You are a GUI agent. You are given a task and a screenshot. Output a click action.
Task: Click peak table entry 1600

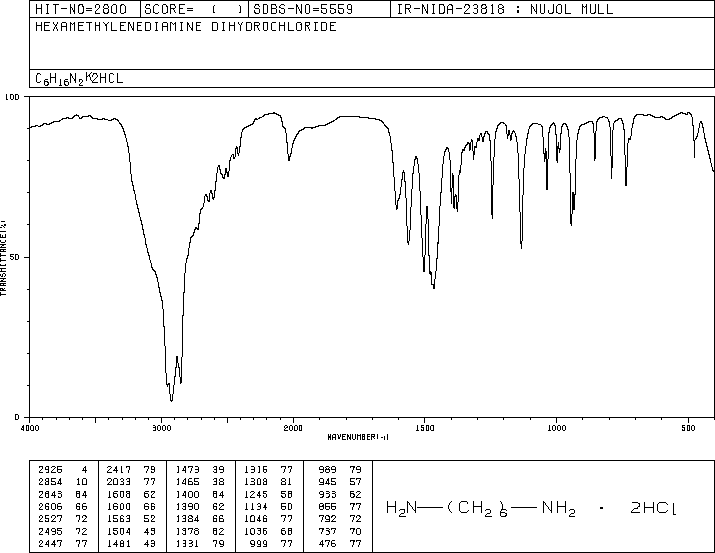click(119, 506)
